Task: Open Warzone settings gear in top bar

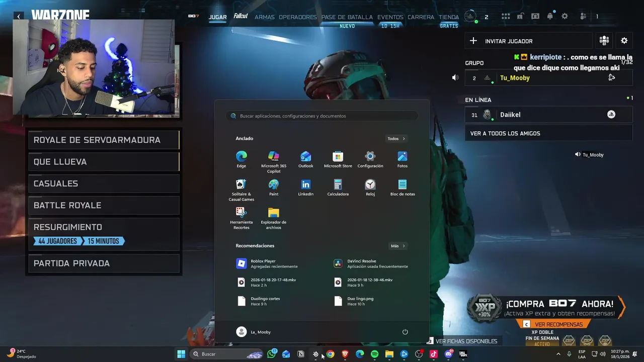Action: pyautogui.click(x=565, y=17)
